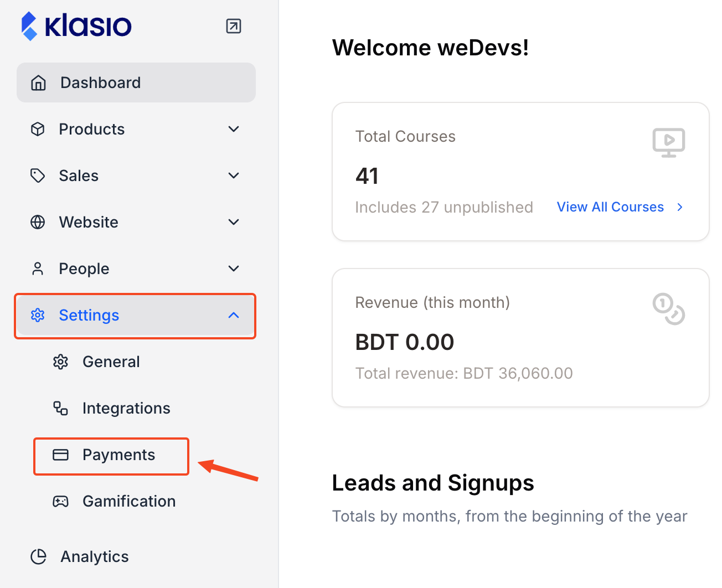Select General under Settings

pyautogui.click(x=111, y=362)
